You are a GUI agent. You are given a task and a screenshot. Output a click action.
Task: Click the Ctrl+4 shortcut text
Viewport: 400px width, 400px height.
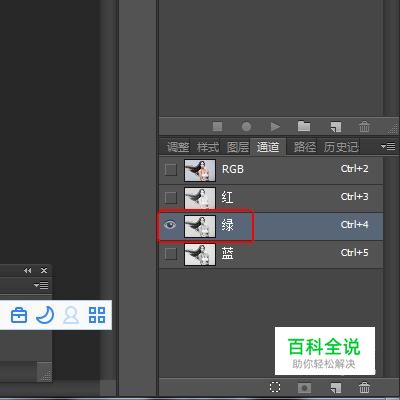pos(354,225)
